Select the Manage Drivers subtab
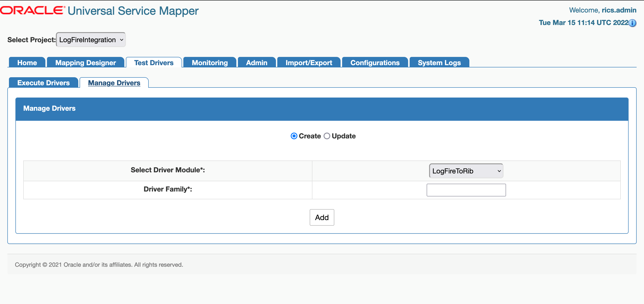The width and height of the screenshot is (644, 304). click(x=114, y=83)
